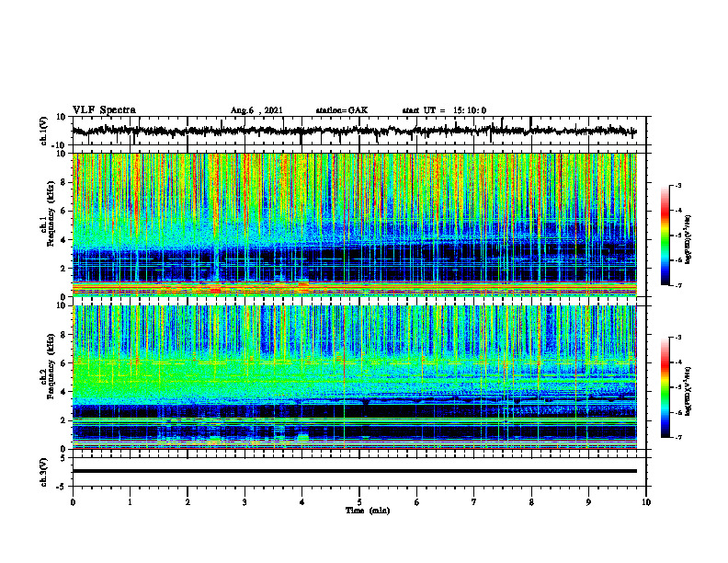Screen dimensions: 728x563
Task: Click the "VLF Spectra" plot title
Action: [x=104, y=110]
